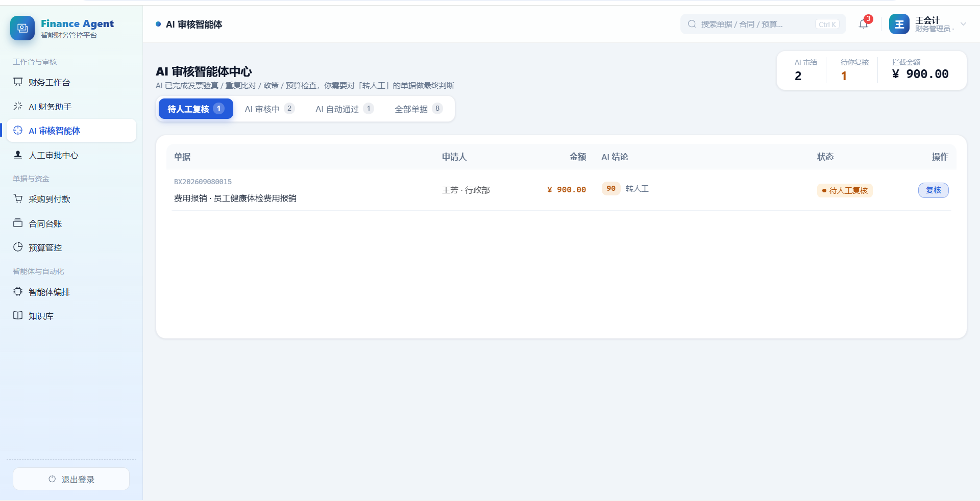Click the 单据 column header
Screen dimensions: 980x501
tap(182, 157)
